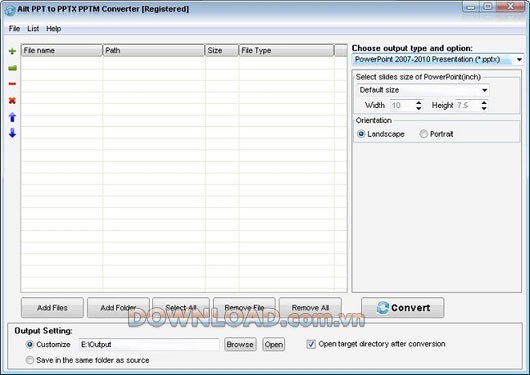Click the Height value field
The height and width of the screenshot is (375, 530).
(468, 106)
